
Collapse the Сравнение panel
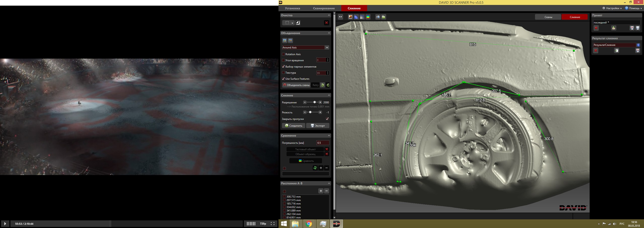(329, 136)
